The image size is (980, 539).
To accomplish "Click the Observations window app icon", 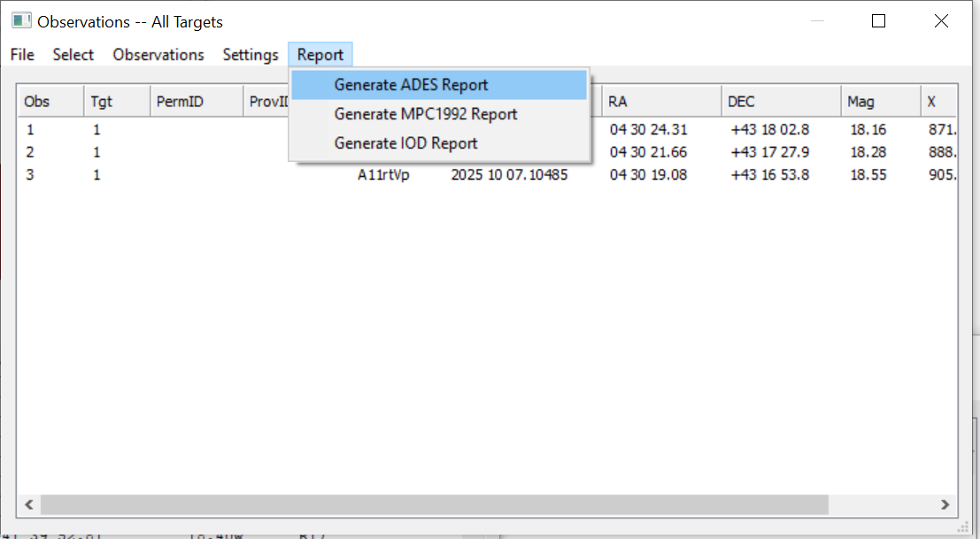I will pyautogui.click(x=21, y=21).
